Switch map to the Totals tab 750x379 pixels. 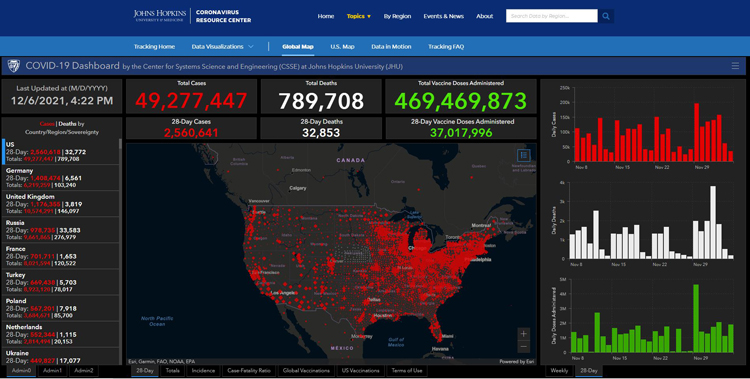click(172, 370)
